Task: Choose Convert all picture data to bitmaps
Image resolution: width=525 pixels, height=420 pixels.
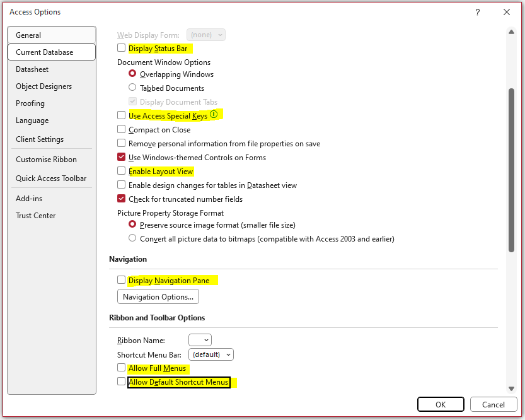Action: [132, 238]
